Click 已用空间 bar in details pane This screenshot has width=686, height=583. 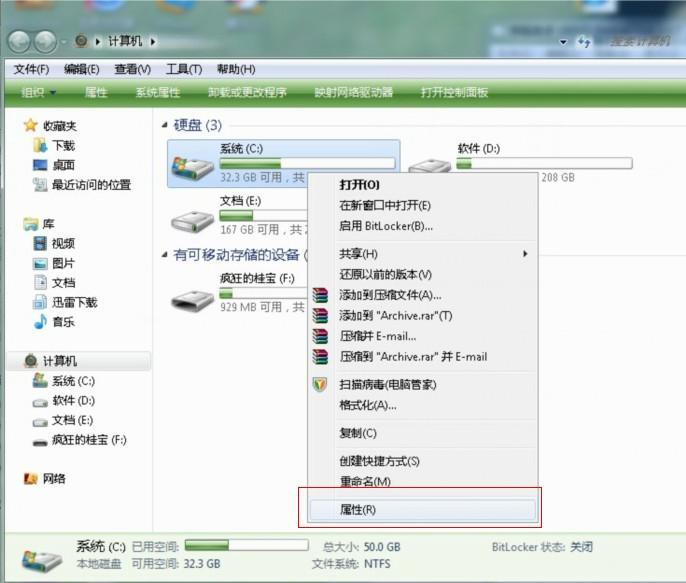[247, 545]
